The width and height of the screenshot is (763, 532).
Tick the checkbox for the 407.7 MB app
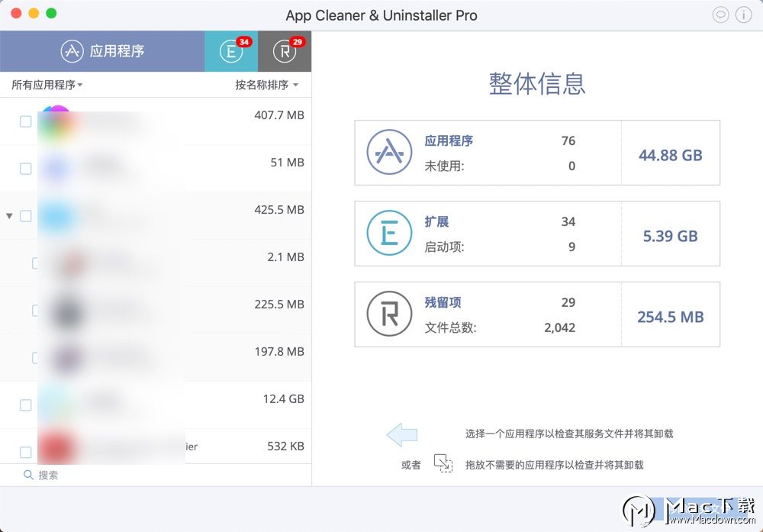(26, 121)
